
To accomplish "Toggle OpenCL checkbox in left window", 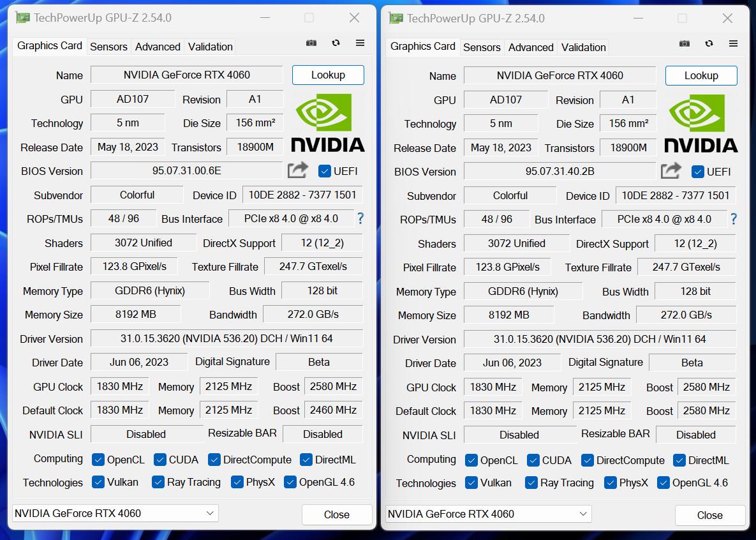I will (x=98, y=460).
